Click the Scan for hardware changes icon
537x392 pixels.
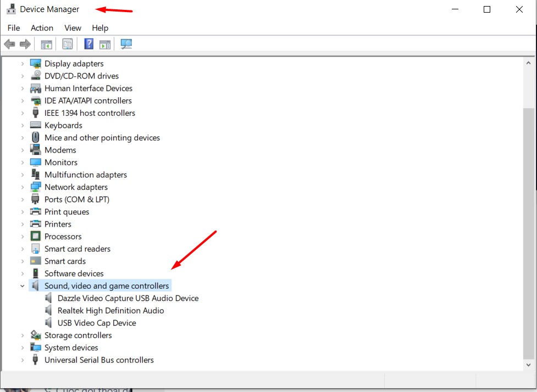[126, 44]
